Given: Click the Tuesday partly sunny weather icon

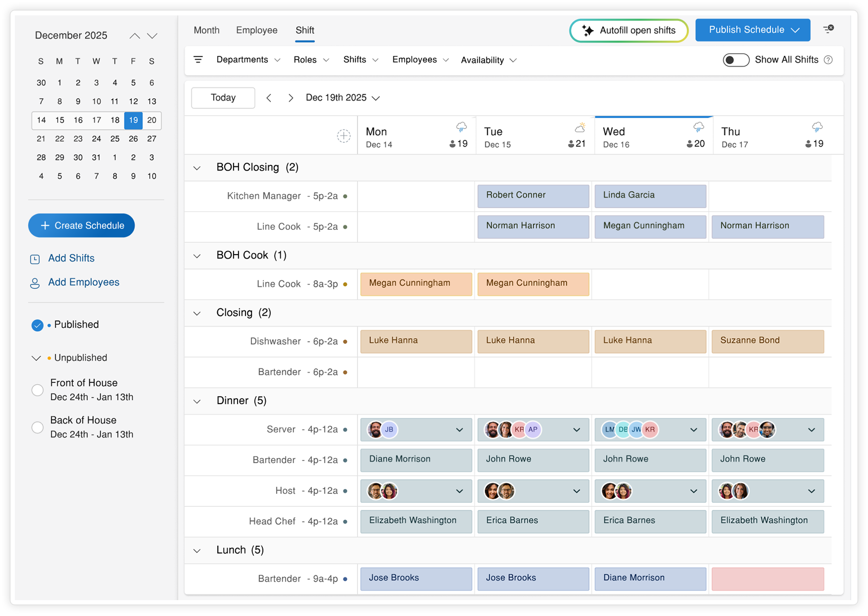Looking at the screenshot, I should click(x=580, y=128).
